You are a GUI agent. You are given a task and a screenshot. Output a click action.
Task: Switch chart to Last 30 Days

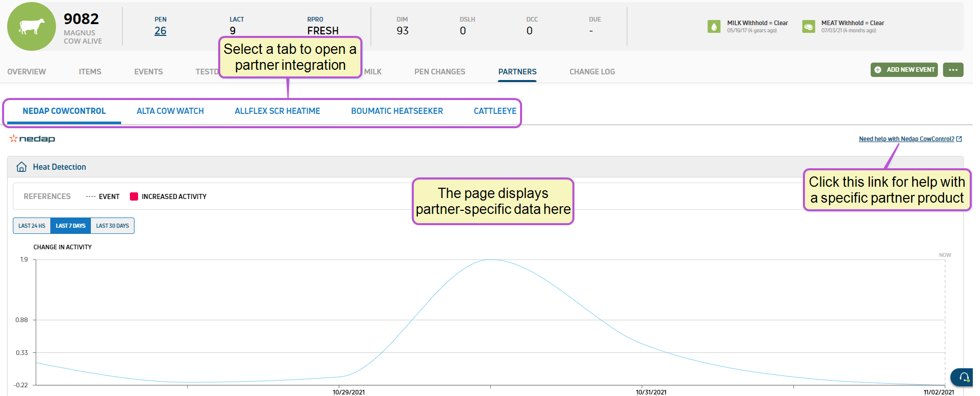pyautogui.click(x=112, y=226)
